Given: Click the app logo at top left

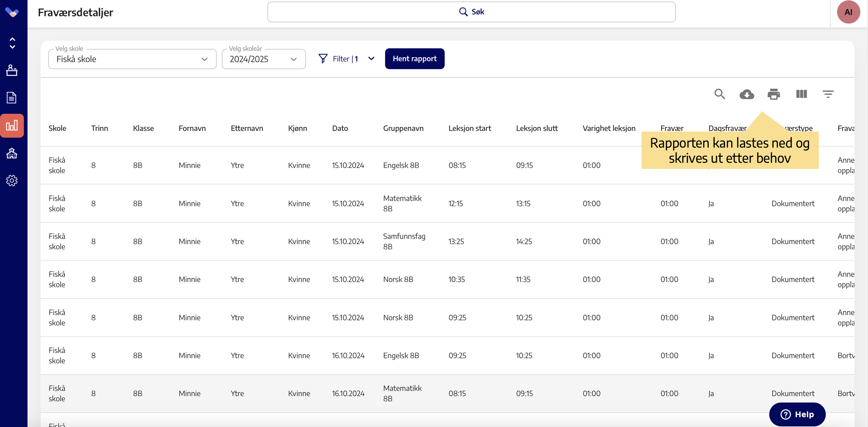Looking at the screenshot, I should pos(12,12).
